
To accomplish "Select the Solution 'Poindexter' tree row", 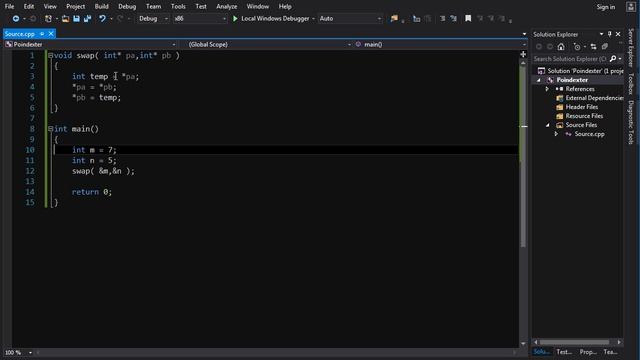I will pos(580,71).
